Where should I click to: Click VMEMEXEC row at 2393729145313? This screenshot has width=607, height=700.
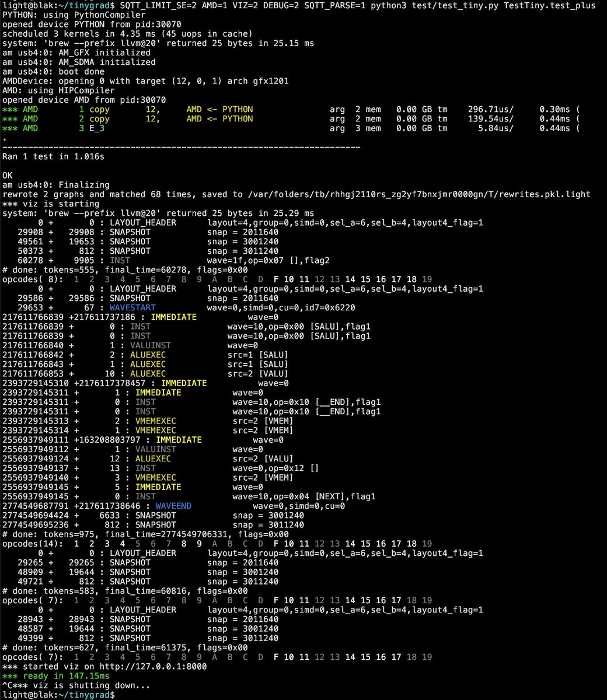[148, 421]
